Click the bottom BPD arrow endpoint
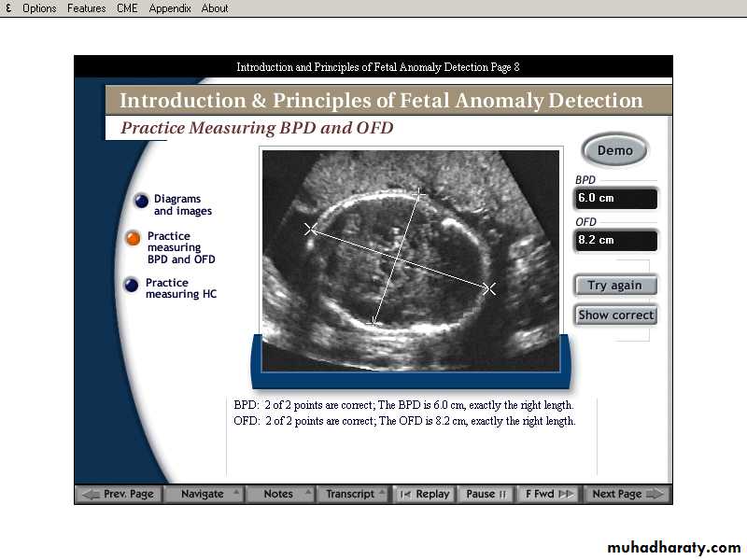The width and height of the screenshot is (747, 560). (x=374, y=323)
